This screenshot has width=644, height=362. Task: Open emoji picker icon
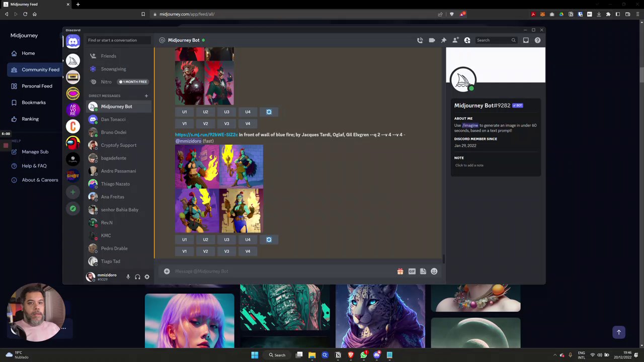tap(434, 271)
